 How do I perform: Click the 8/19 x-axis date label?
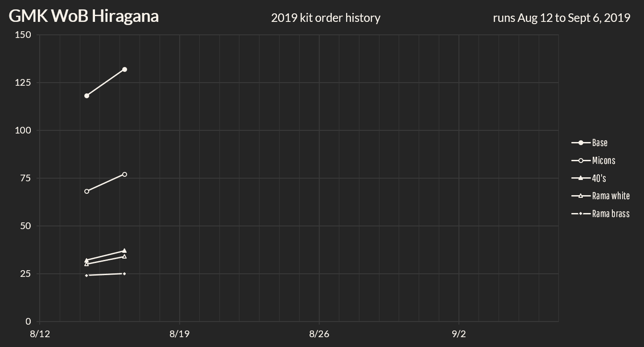[179, 334]
